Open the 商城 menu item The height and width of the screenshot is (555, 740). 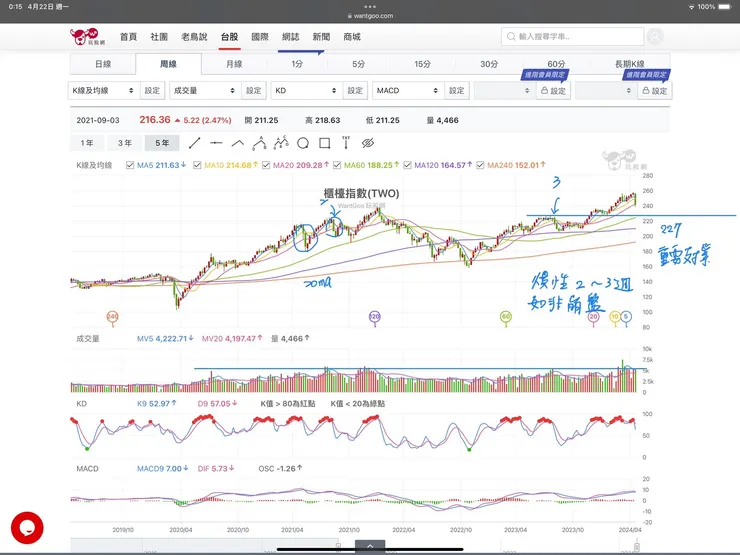point(352,37)
